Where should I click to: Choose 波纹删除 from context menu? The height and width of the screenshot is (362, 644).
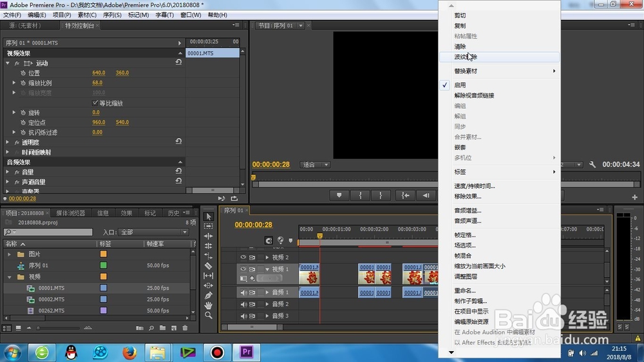coord(500,57)
